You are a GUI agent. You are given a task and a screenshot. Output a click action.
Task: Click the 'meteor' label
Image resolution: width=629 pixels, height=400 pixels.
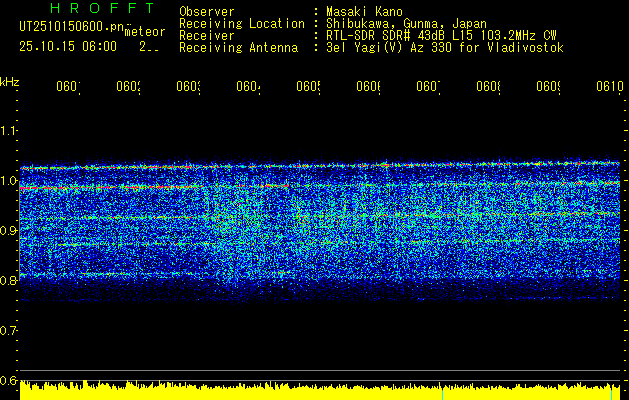(145, 32)
